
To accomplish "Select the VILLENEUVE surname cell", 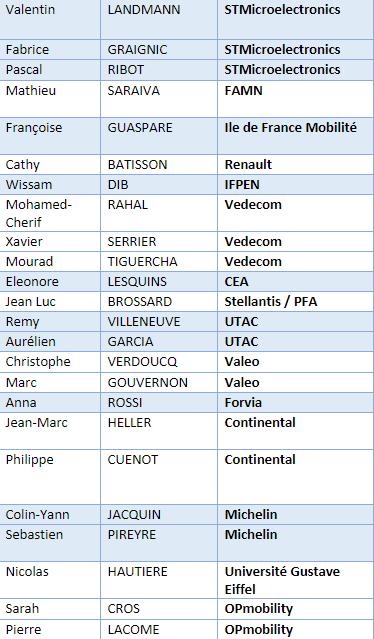I will coord(159,322).
